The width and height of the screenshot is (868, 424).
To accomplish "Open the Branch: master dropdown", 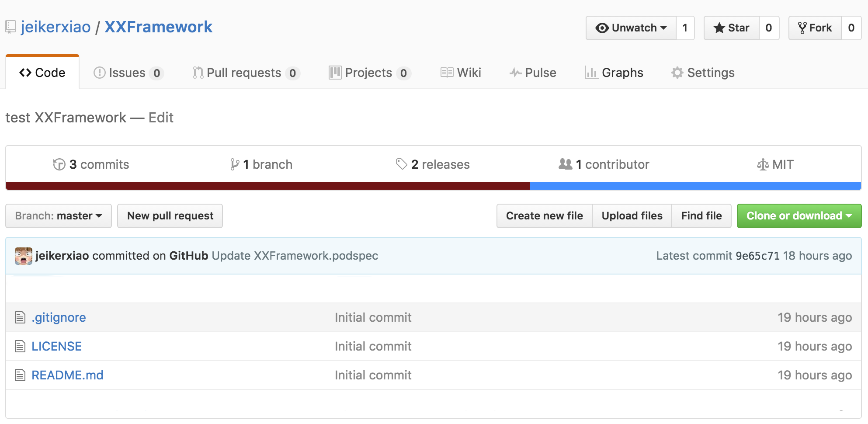I will [x=59, y=216].
